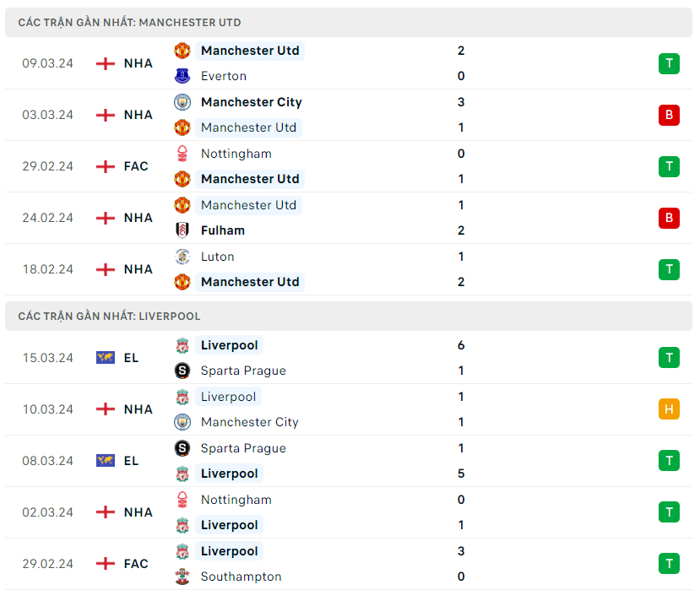Click the England flag beside 29.02.24 Nottingham match
Viewport: 700px width, 601px height.
pos(106,166)
